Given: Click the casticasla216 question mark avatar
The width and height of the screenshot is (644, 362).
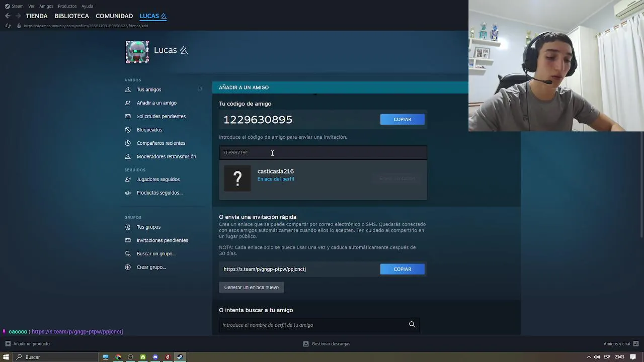Looking at the screenshot, I should (237, 178).
